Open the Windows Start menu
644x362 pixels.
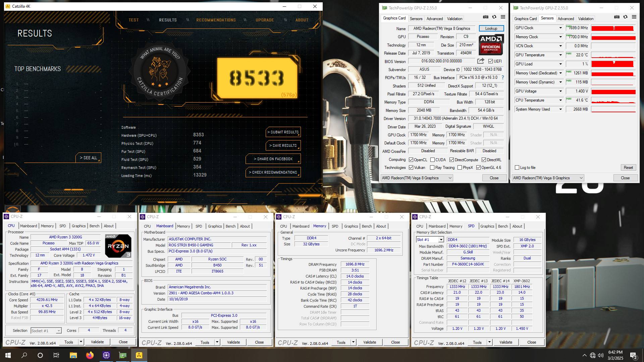[x=8, y=355]
